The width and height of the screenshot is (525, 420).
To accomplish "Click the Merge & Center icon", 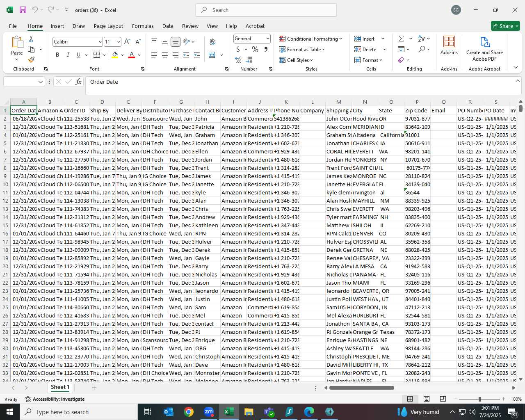I will click(x=212, y=55).
